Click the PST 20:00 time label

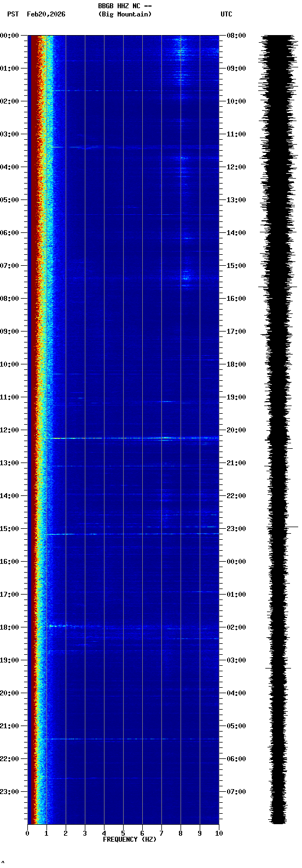click(10, 693)
